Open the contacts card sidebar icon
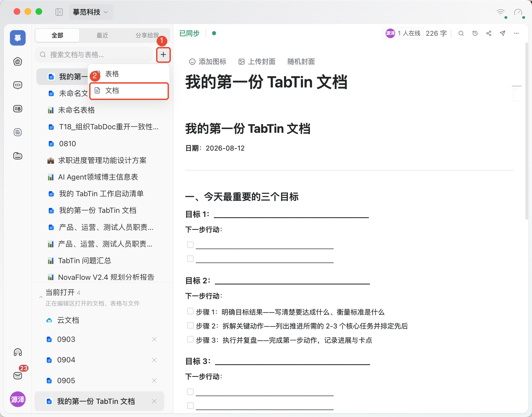Screen dimensions: 532x417 pyautogui.click(x=18, y=109)
